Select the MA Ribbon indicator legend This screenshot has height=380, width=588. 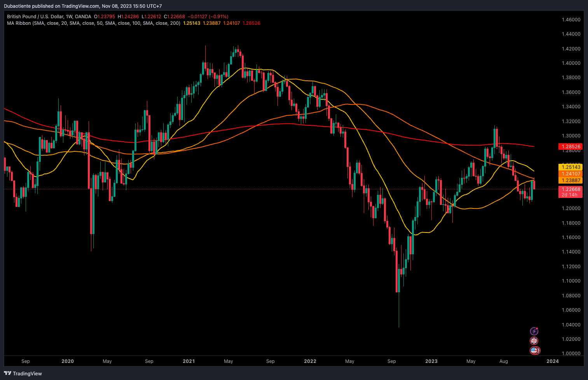93,23
